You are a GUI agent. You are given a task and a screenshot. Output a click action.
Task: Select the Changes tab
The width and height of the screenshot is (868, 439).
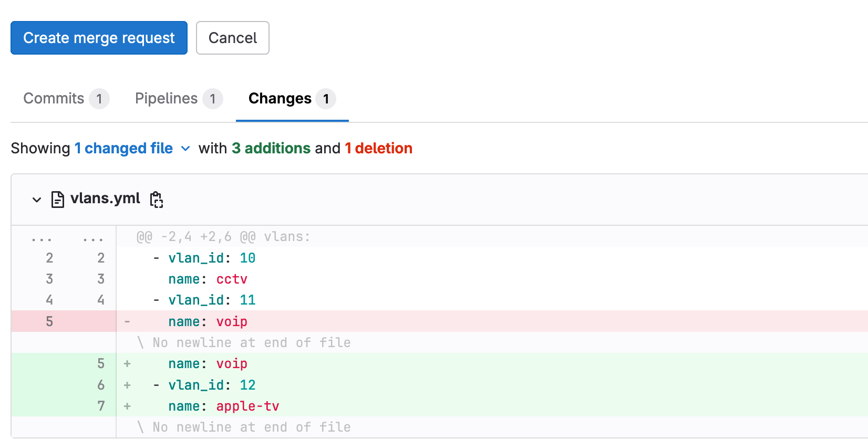[292, 99]
